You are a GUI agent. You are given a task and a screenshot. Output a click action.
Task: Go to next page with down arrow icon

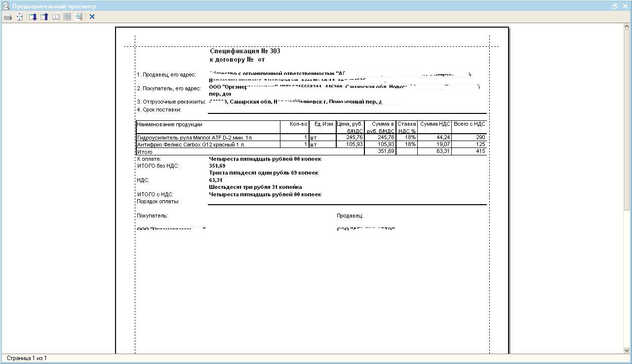[33, 17]
